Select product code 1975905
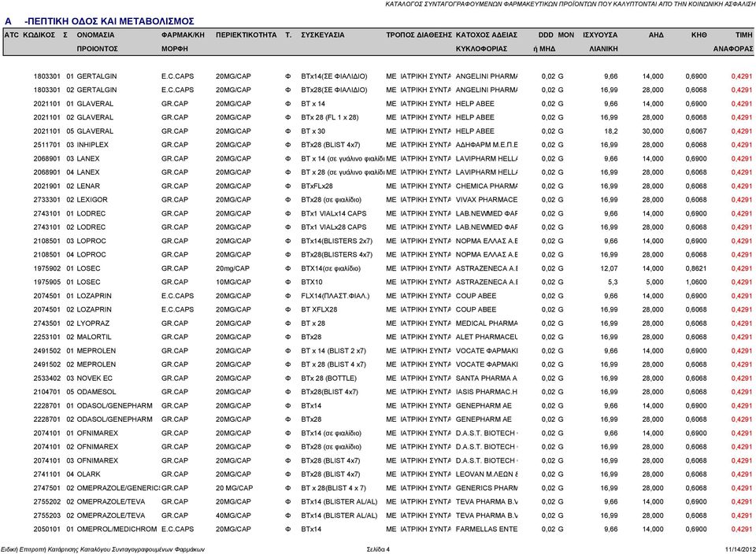This screenshot has width=756, height=554. coord(46,283)
